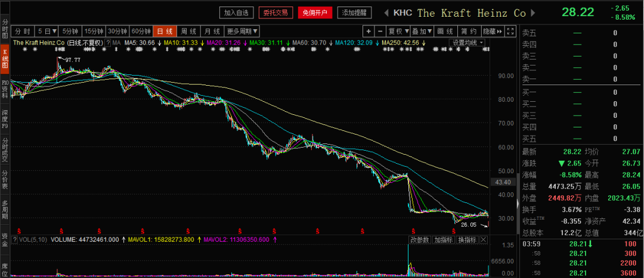Click the first red $ dividend marker
This screenshot has width=644, height=278.
(x=18, y=230)
